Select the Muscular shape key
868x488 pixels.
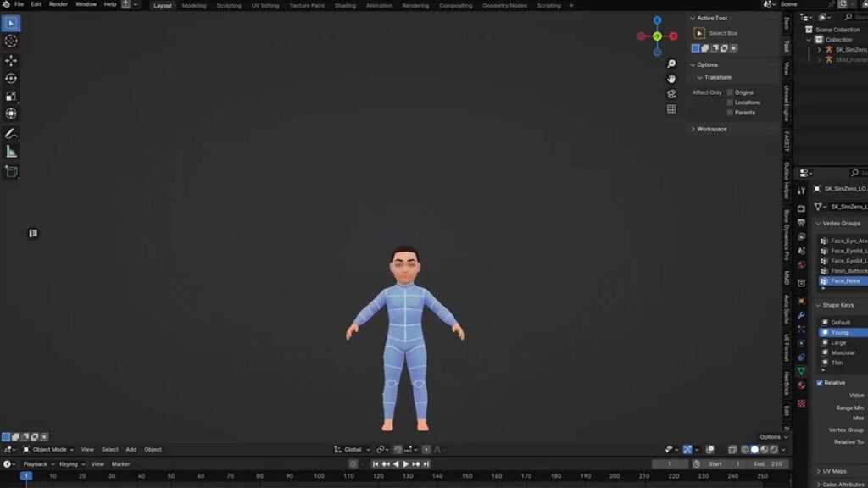click(x=843, y=352)
